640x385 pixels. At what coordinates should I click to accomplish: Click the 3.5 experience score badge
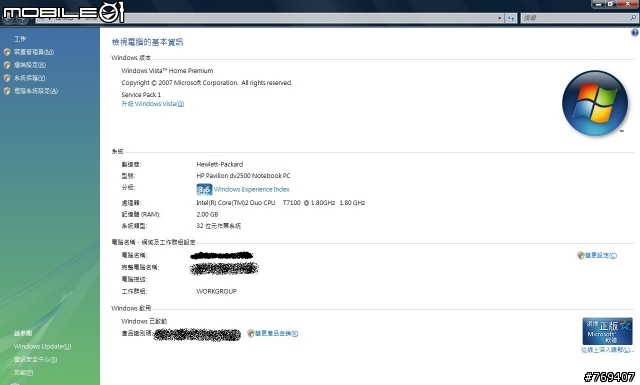point(204,189)
